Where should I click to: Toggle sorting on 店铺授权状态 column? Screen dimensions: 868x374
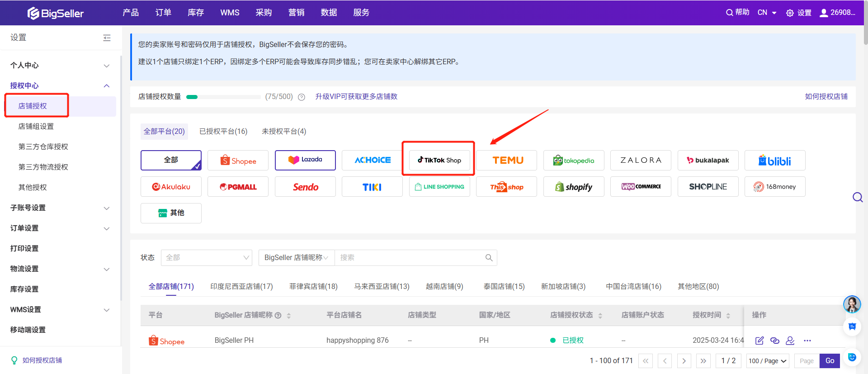[600, 316]
